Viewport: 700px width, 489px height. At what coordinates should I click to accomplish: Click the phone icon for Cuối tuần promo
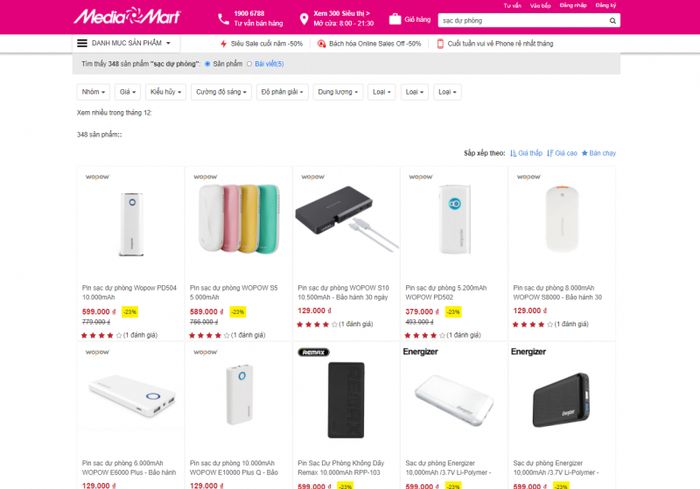(x=440, y=44)
